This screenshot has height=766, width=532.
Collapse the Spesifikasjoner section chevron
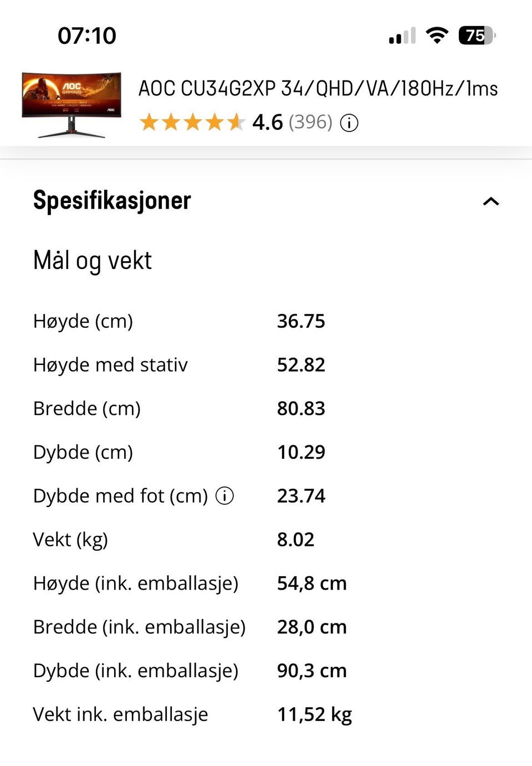pos(491,201)
